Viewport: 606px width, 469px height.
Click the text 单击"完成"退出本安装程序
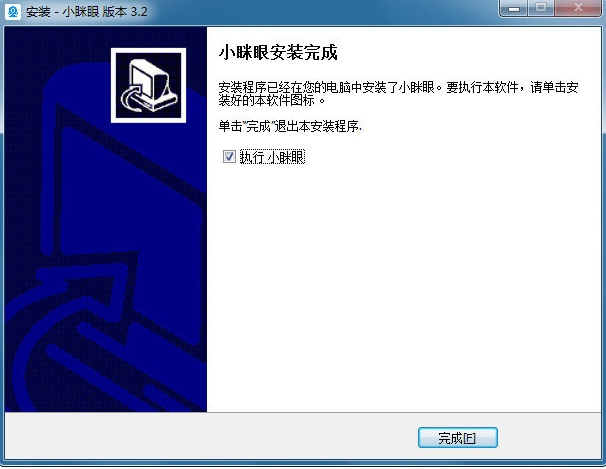tap(290, 126)
